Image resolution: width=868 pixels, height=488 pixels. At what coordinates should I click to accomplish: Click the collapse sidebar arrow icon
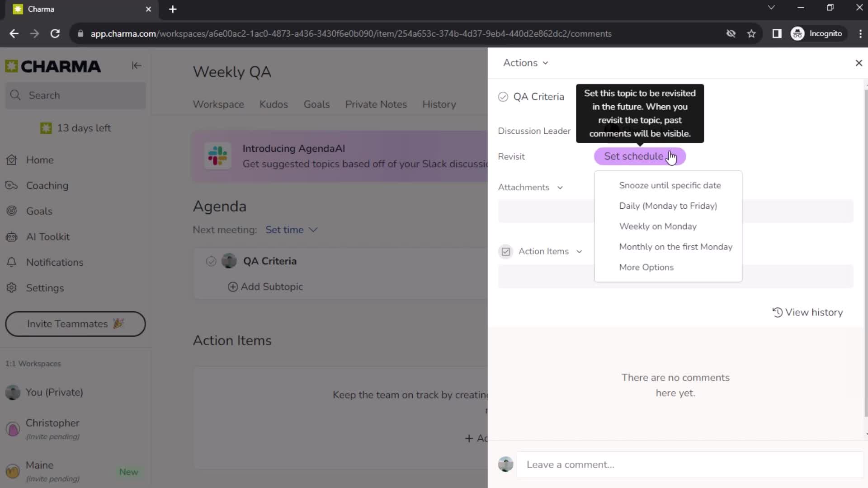pyautogui.click(x=137, y=66)
